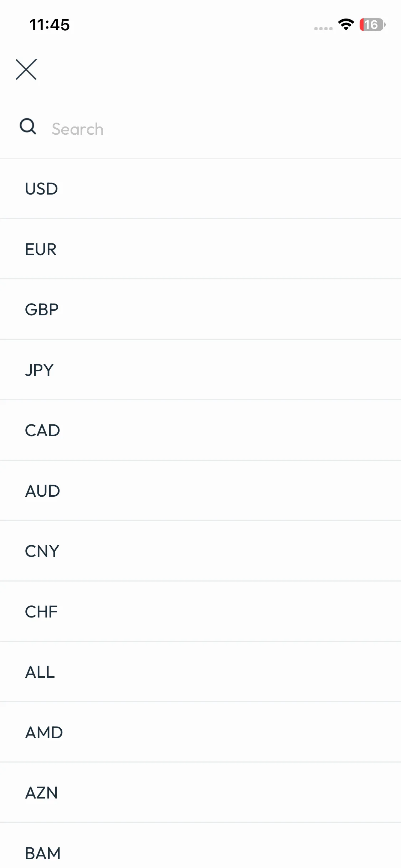
Task: Tap the AUD currency entry
Action: click(42, 491)
